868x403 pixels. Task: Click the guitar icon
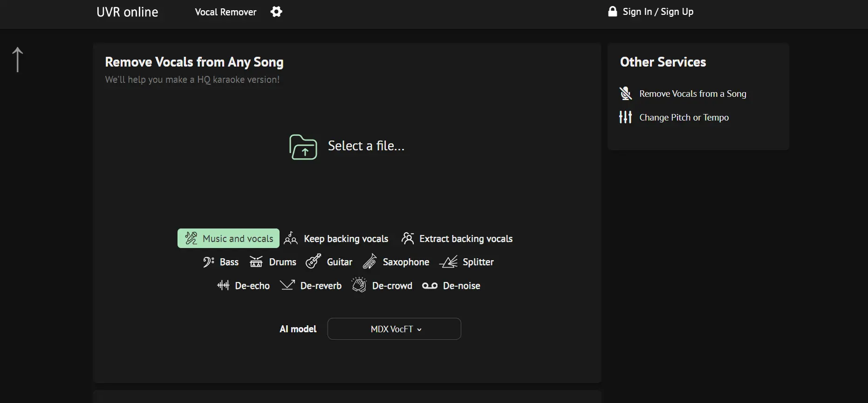[x=313, y=262]
